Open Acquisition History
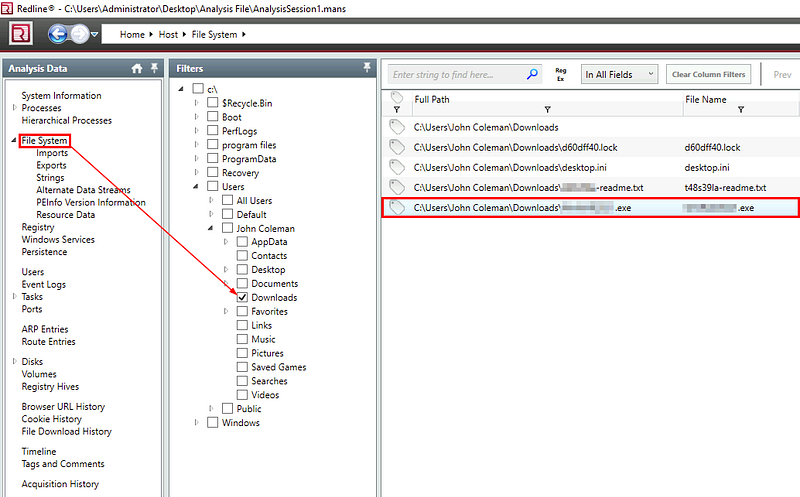Image resolution: width=800 pixels, height=497 pixels. pyautogui.click(x=60, y=484)
